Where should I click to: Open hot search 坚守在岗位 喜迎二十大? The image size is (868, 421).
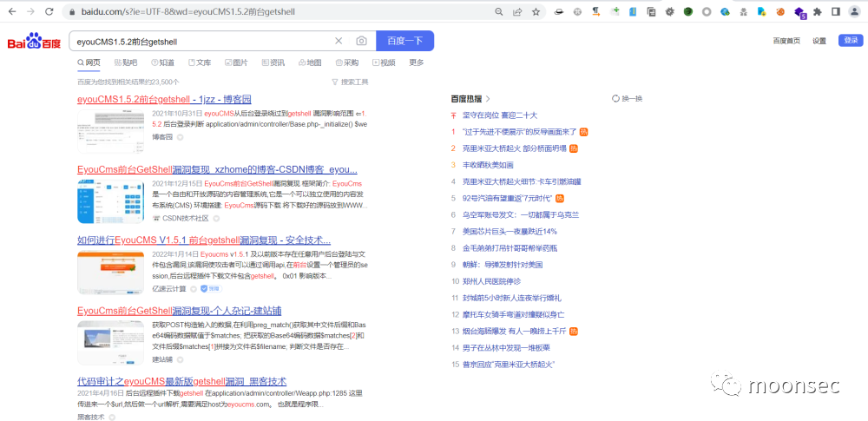500,115
